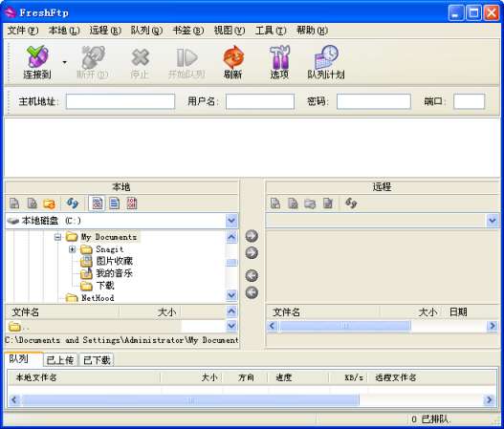Open the 视图(V) menu
Screen dimensions: 504x429
click(230, 31)
